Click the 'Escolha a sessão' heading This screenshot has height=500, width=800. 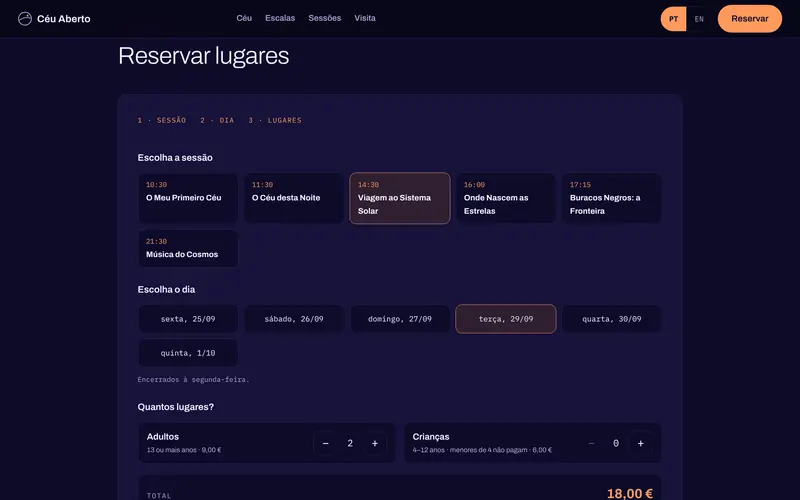coord(175,158)
